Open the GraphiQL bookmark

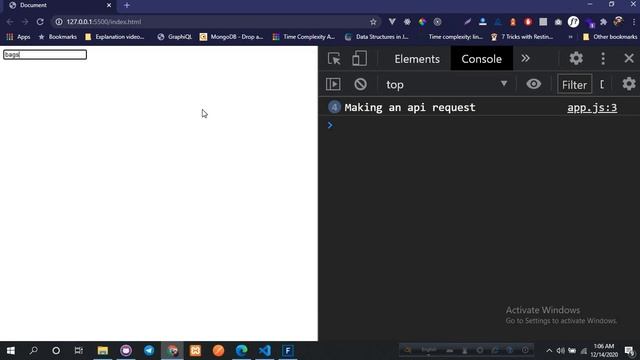click(x=174, y=37)
